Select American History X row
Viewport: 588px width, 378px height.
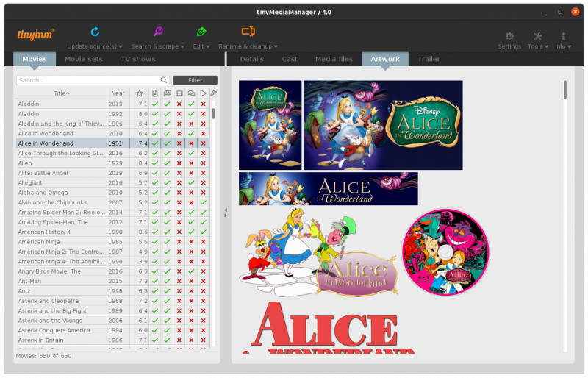click(113, 232)
